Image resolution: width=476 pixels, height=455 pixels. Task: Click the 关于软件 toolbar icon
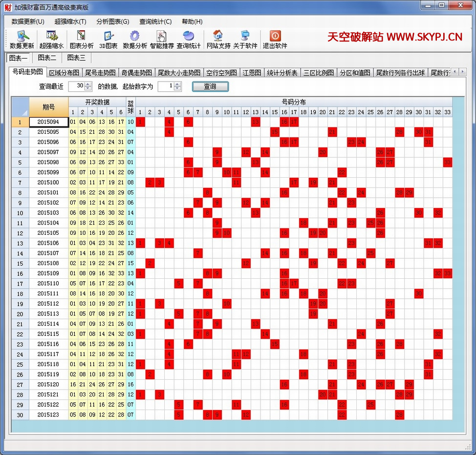[x=245, y=40]
